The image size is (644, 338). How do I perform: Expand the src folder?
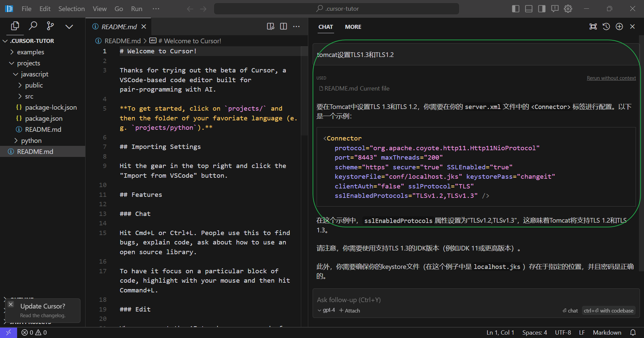[x=43, y=96]
